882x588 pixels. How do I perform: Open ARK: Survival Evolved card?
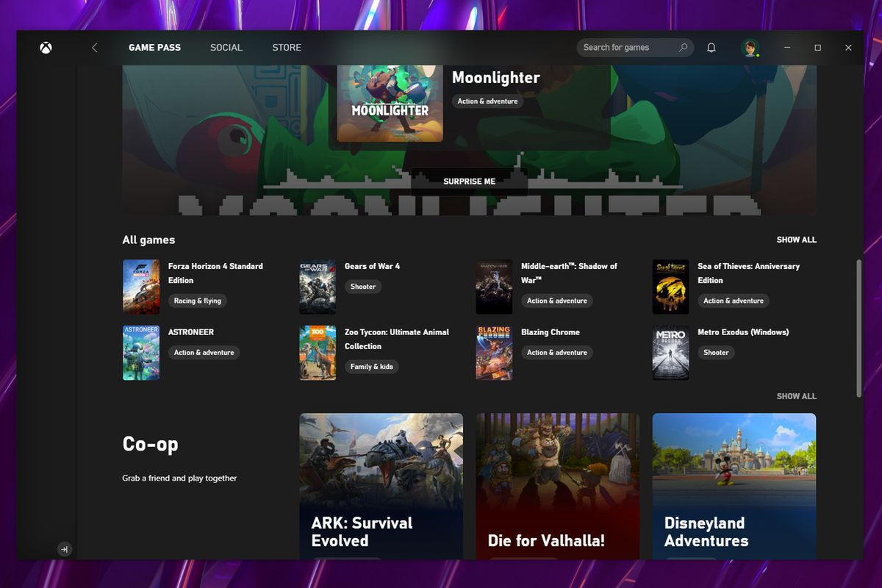click(381, 486)
